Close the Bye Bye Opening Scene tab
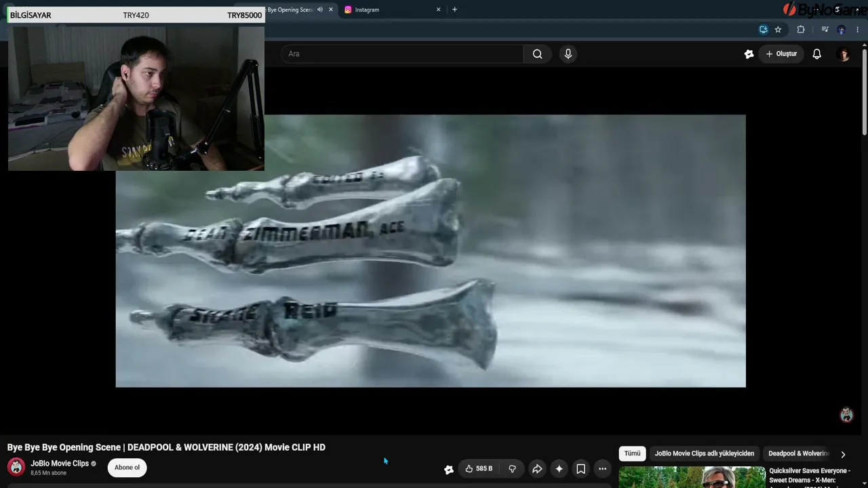Screen dimensions: 868x488 (331, 9)
